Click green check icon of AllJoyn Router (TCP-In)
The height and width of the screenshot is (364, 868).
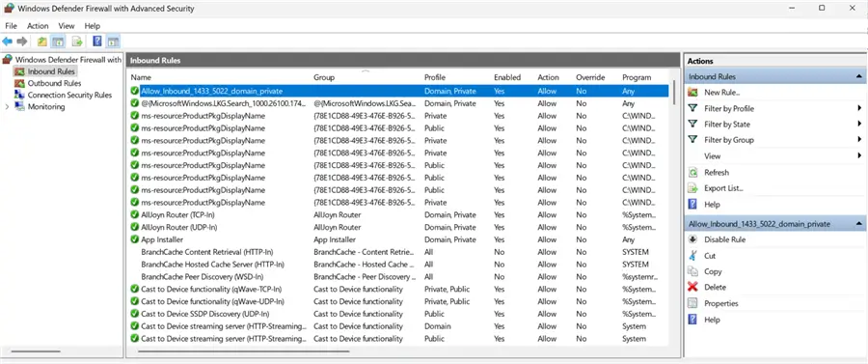[134, 214]
